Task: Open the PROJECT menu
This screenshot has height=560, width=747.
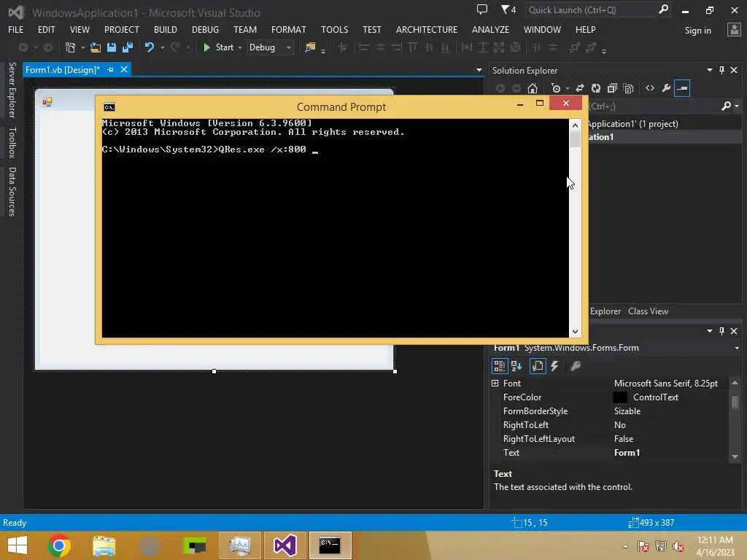Action: coord(122,29)
